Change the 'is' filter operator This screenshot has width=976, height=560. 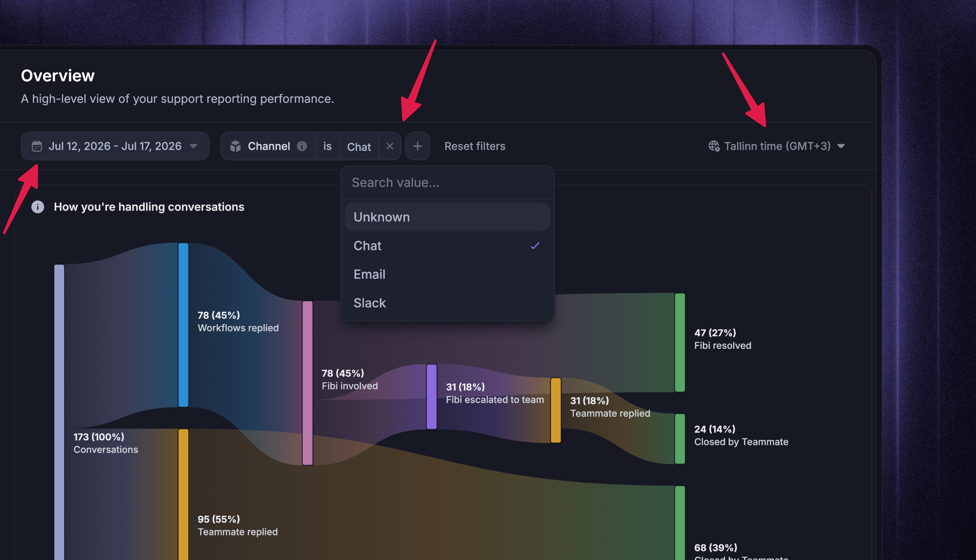tap(327, 146)
